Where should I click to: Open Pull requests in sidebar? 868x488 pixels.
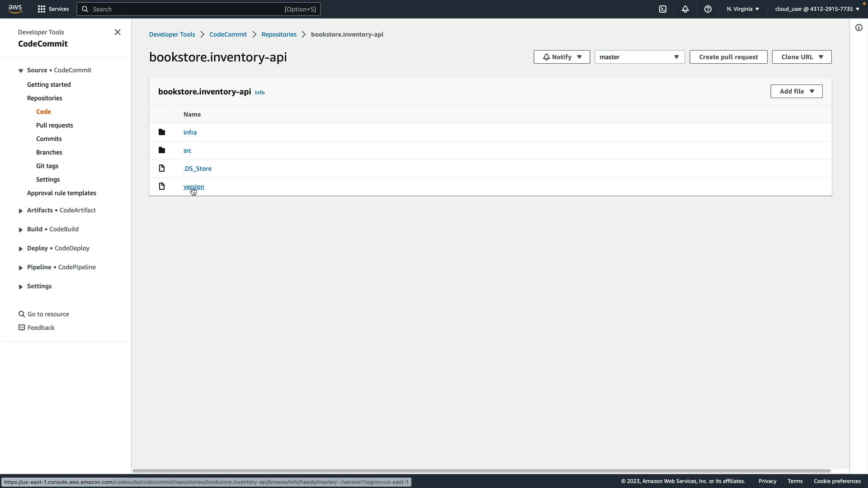(54, 125)
